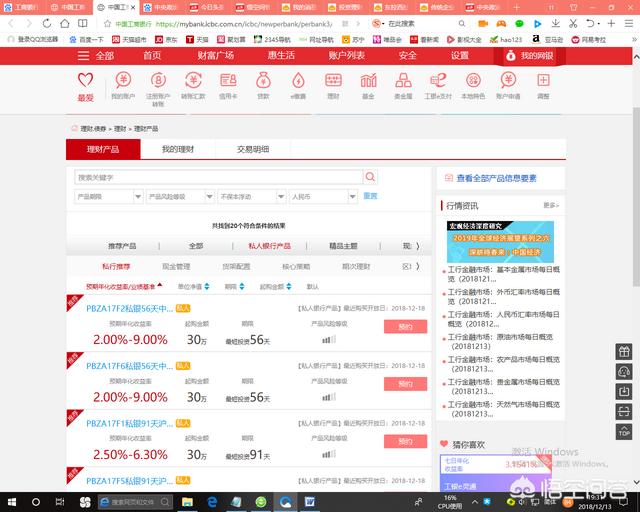The height and width of the screenshot is (512, 640).
Task: Select 推荐产品 category tab
Action: [x=122, y=246]
